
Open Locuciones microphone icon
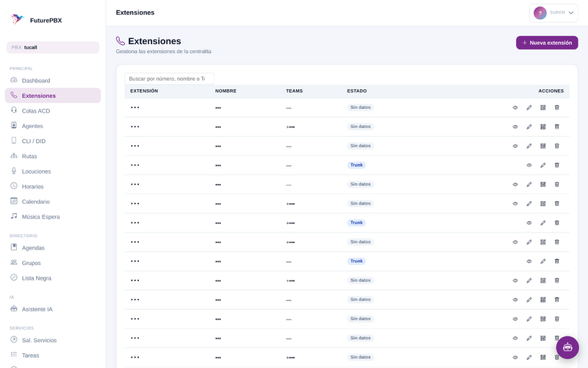[x=14, y=171]
